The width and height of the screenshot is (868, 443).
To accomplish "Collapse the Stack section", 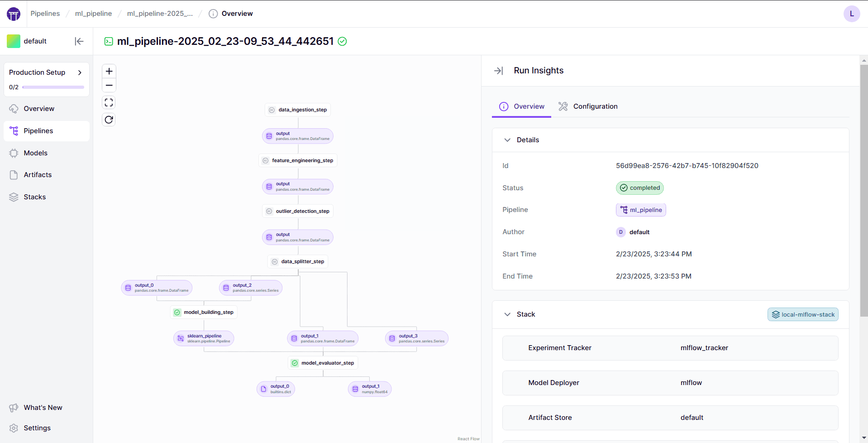I will click(x=507, y=314).
